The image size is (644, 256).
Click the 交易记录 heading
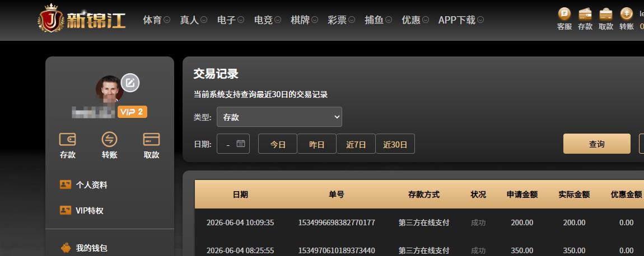(x=216, y=74)
